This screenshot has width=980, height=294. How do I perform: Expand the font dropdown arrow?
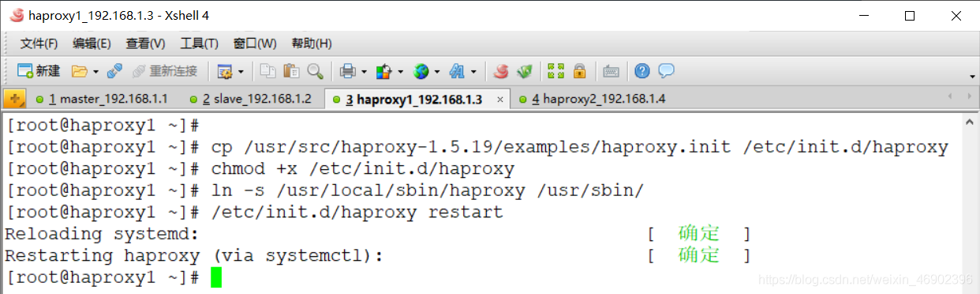coord(473,72)
